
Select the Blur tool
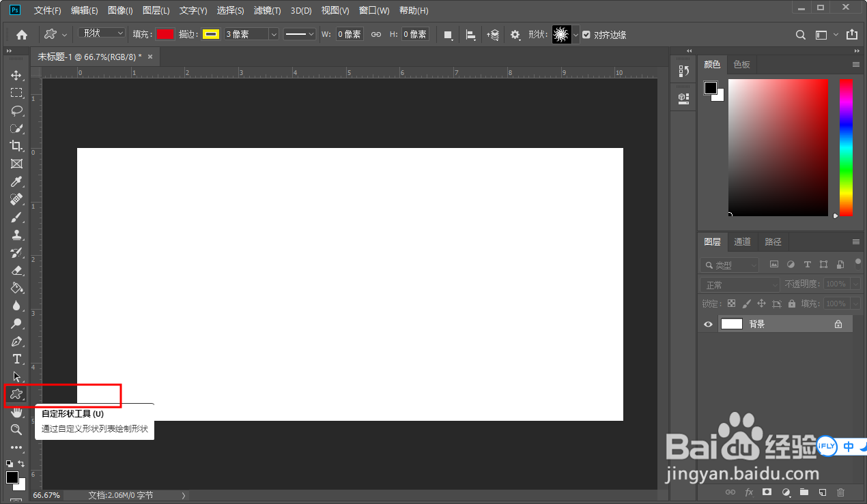16,306
